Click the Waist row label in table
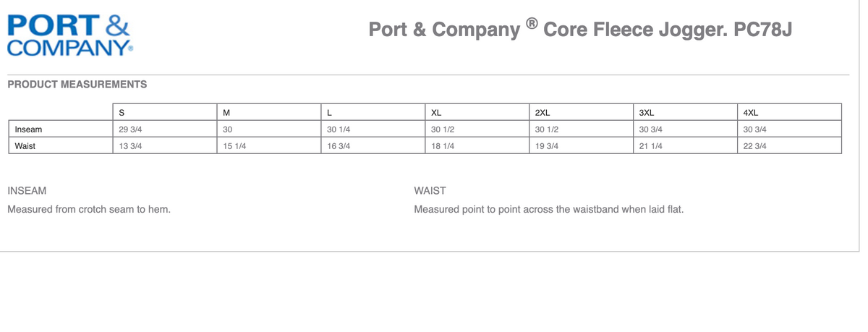The width and height of the screenshot is (868, 332). coord(25,145)
